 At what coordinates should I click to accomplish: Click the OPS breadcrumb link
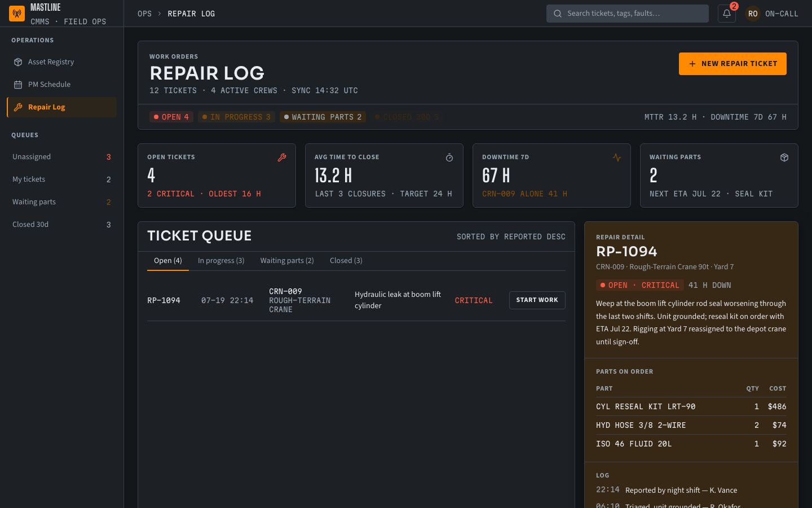144,14
